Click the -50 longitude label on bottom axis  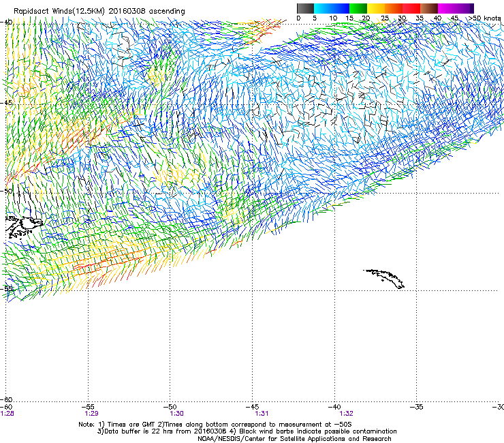[x=170, y=407]
